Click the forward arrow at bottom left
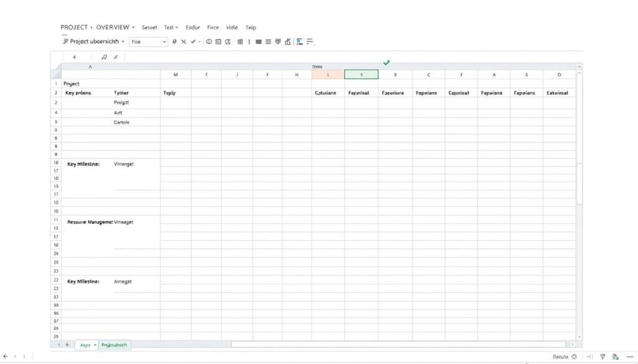The height and width of the screenshot is (364, 638). tap(15, 357)
